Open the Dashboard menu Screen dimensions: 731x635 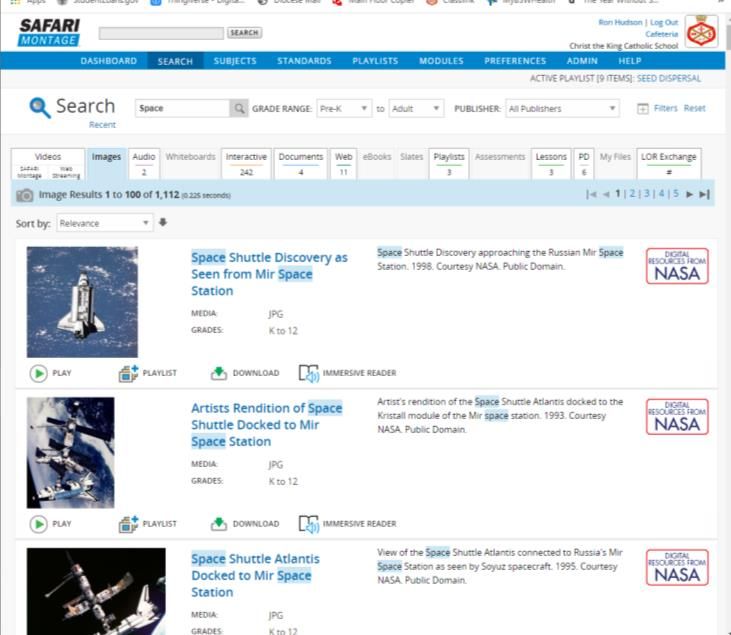109,61
